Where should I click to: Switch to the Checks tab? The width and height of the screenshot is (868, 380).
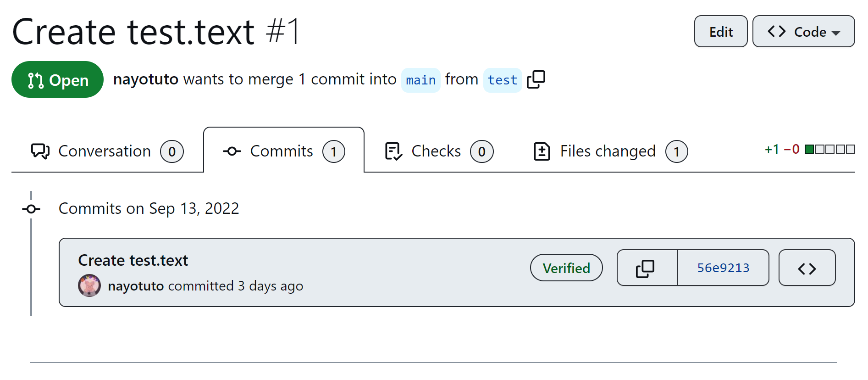pyautogui.click(x=436, y=151)
